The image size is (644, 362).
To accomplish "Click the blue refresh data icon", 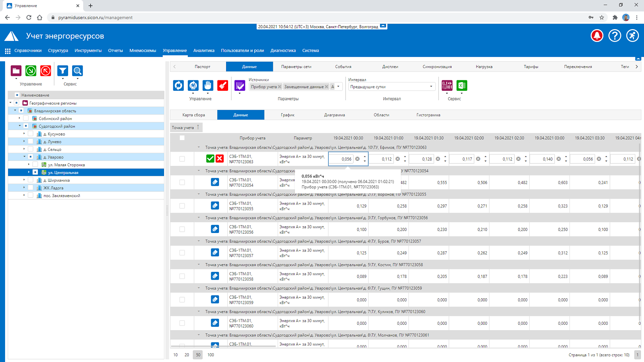I will (x=178, y=86).
